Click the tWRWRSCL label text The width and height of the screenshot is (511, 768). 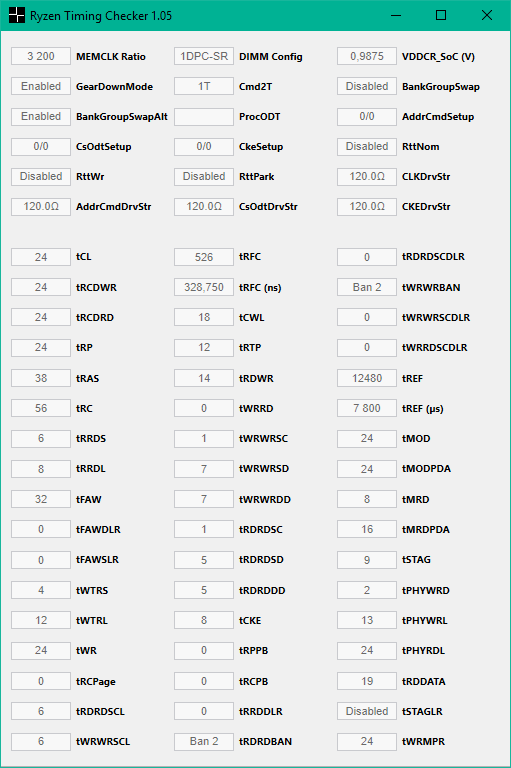coord(103,742)
